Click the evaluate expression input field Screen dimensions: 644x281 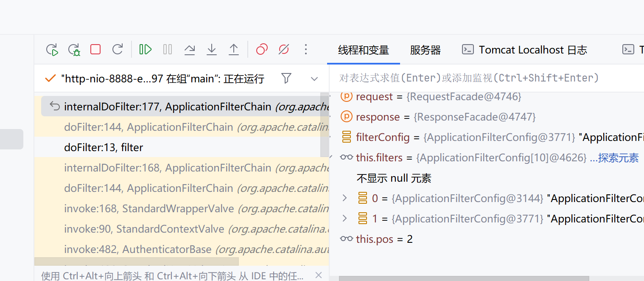tap(467, 78)
